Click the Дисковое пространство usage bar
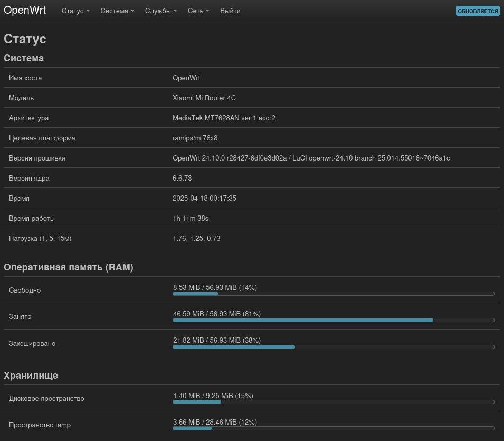The image size is (504, 441). click(333, 401)
